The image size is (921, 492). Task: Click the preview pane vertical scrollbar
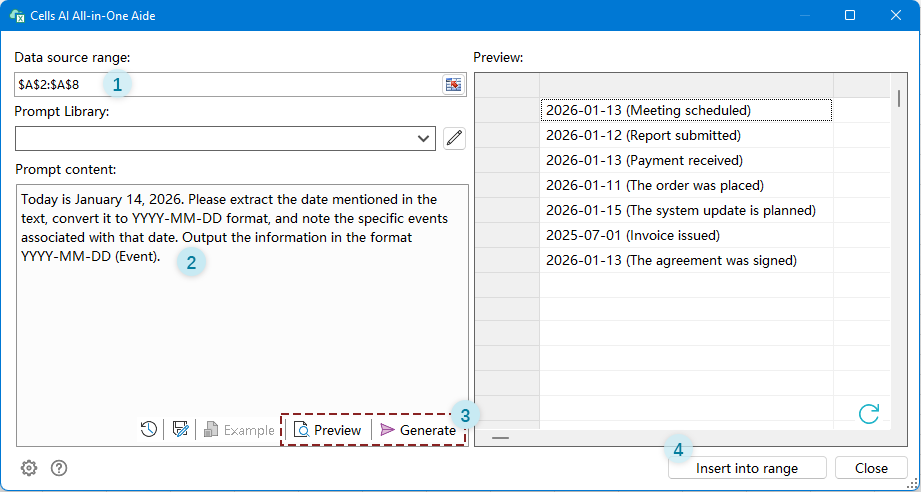[899, 98]
